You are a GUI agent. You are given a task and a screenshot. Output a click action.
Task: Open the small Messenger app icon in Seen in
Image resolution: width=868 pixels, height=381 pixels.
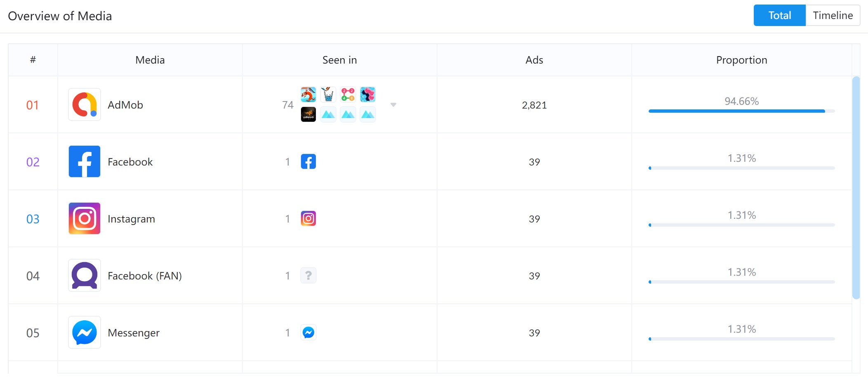308,332
